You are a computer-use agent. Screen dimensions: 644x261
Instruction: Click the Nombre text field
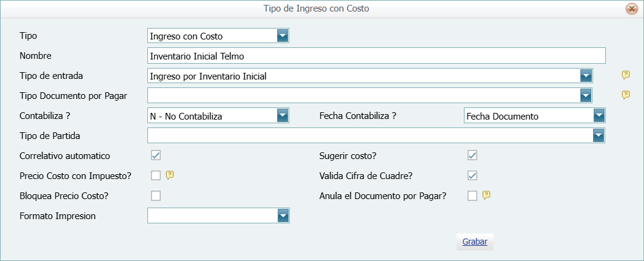tap(376, 56)
